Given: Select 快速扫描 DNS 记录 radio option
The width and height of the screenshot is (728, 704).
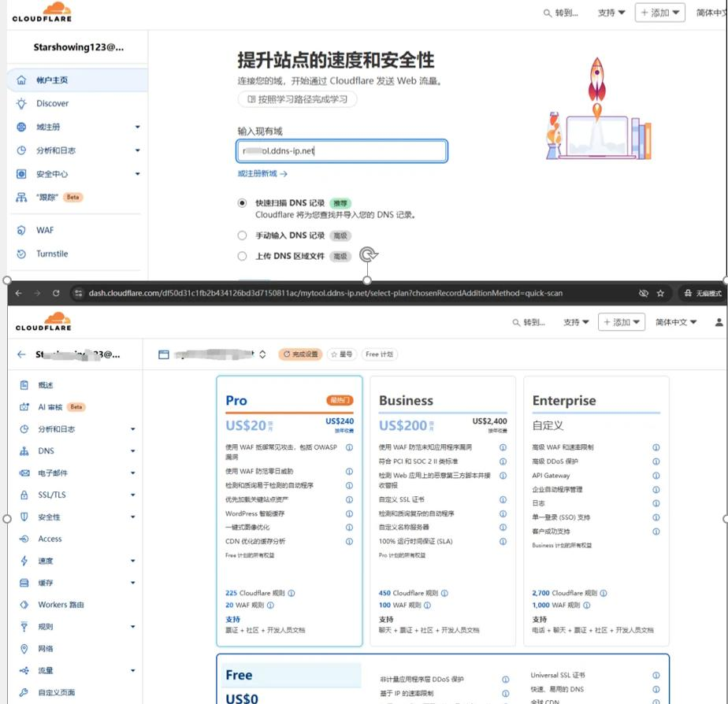Looking at the screenshot, I should [x=242, y=203].
